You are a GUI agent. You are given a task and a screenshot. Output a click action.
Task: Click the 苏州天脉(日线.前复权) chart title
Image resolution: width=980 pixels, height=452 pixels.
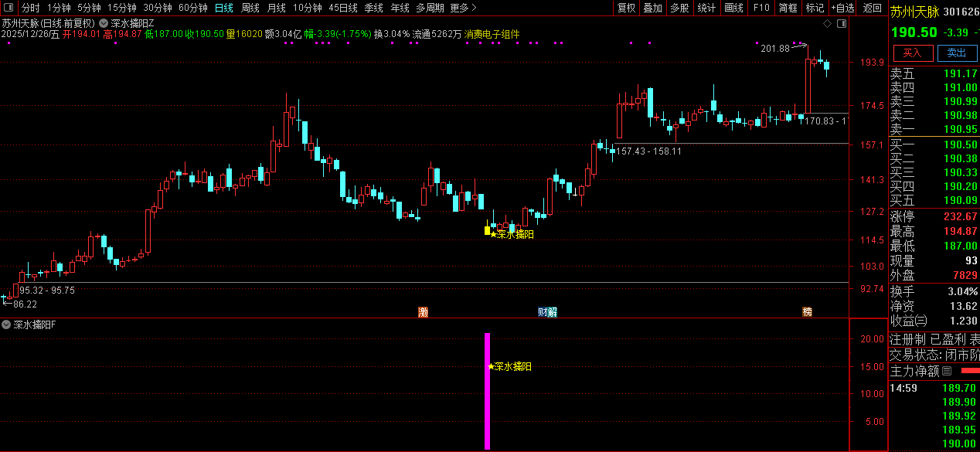49,23
